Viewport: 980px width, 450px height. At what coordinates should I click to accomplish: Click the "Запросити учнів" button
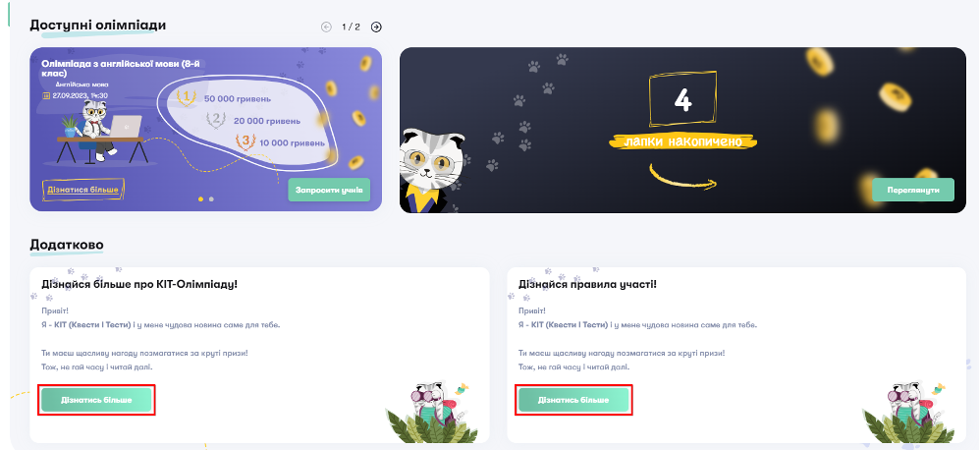click(329, 190)
